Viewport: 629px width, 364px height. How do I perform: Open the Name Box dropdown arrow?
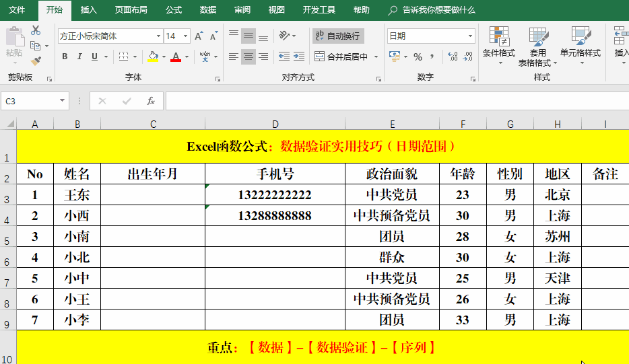63,101
